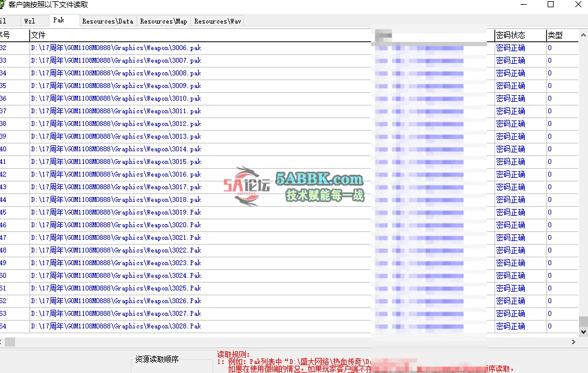Viewport: 588px width, 373px height.
Task: Open the Resources\Data tab
Action: click(108, 21)
